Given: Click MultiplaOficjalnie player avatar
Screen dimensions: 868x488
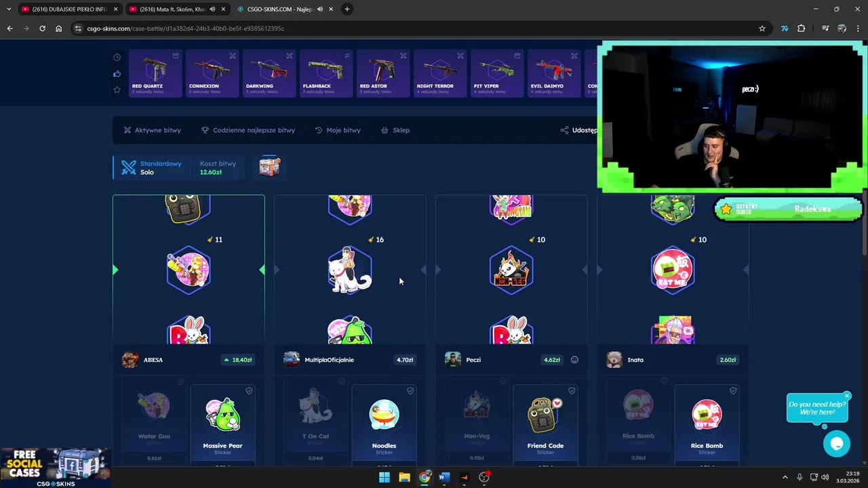Looking at the screenshot, I should point(292,359).
